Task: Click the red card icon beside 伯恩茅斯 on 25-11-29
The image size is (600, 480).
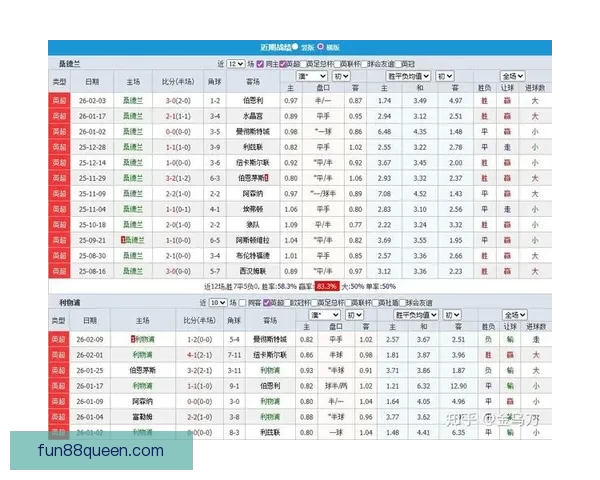Action: coord(267,178)
